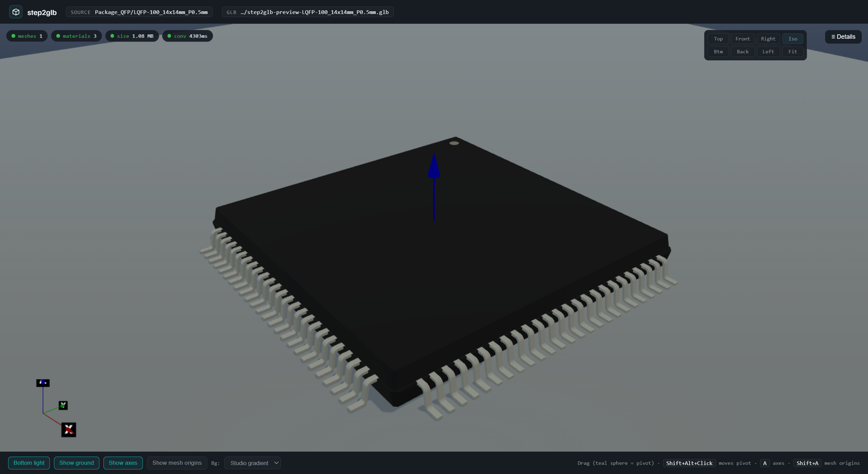Screen dimensions: 868x474
Task: Switch to Top view
Action: [x=718, y=39]
